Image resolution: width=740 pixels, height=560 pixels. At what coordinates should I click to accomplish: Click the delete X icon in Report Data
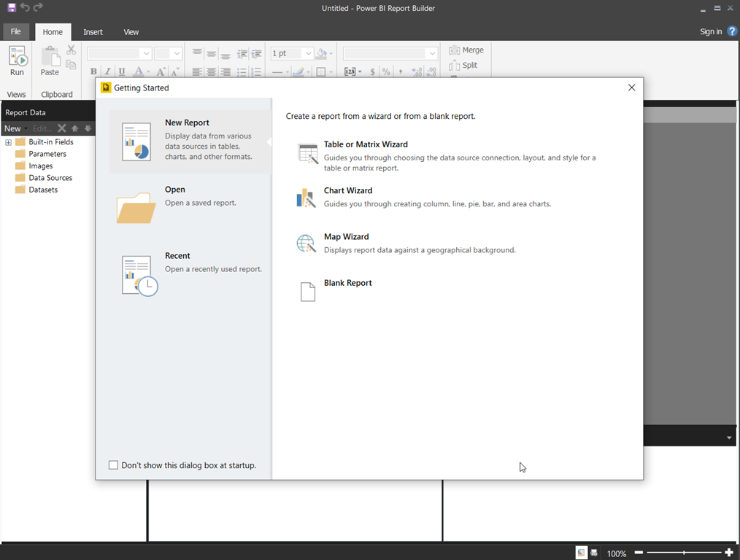[x=62, y=128]
